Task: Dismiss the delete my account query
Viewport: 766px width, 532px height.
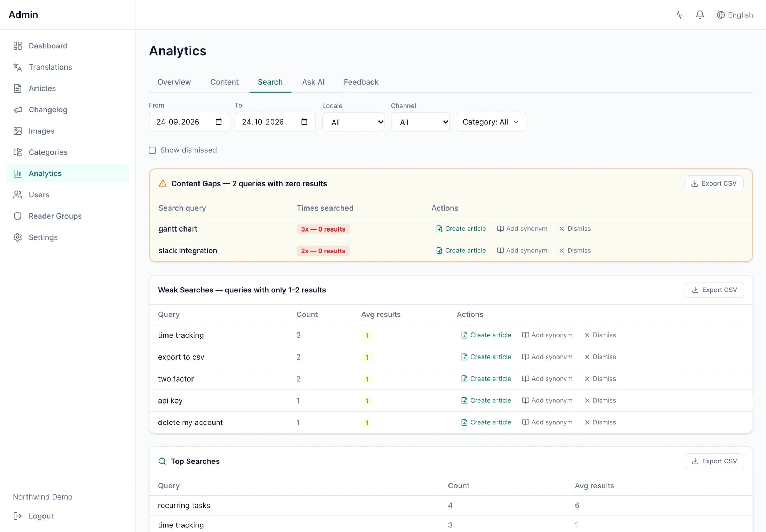Action: coord(600,422)
